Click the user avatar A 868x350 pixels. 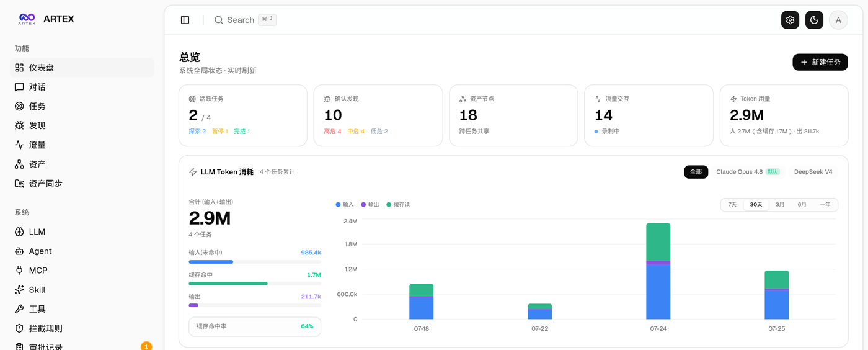coord(838,20)
